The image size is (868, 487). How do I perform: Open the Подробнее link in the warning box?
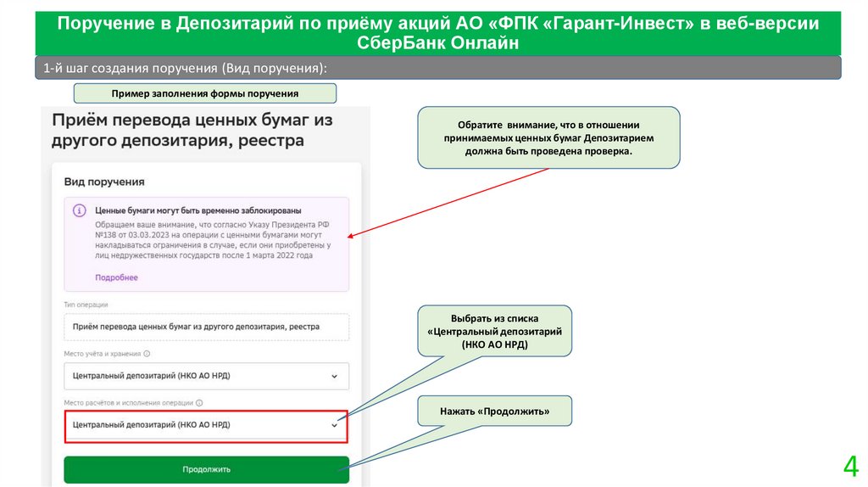(116, 277)
